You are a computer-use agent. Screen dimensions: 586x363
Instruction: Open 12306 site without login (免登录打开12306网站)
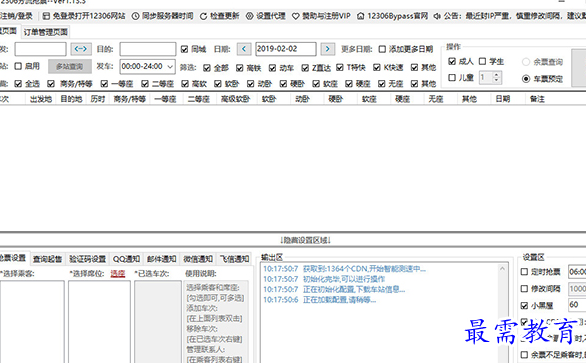coord(84,16)
